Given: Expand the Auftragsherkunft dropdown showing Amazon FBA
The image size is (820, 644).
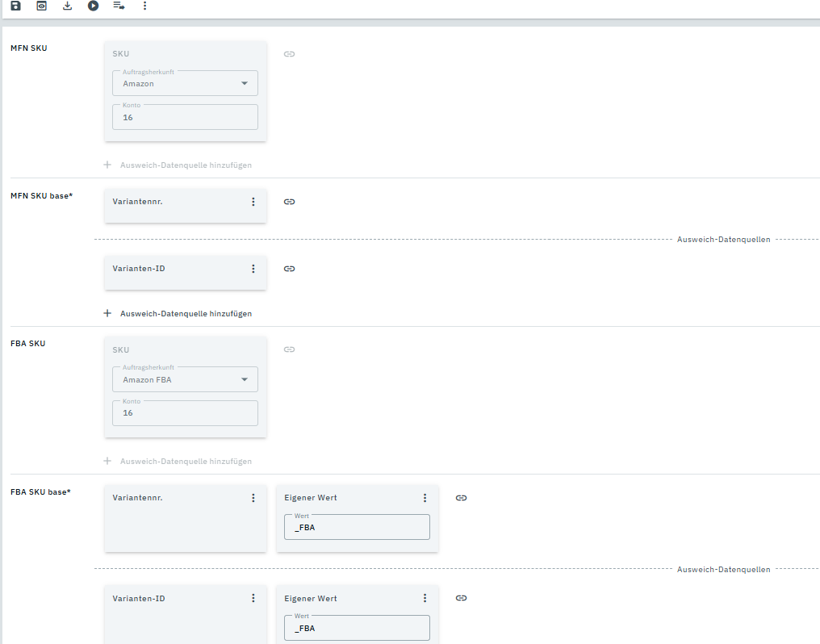Looking at the screenshot, I should pos(185,380).
